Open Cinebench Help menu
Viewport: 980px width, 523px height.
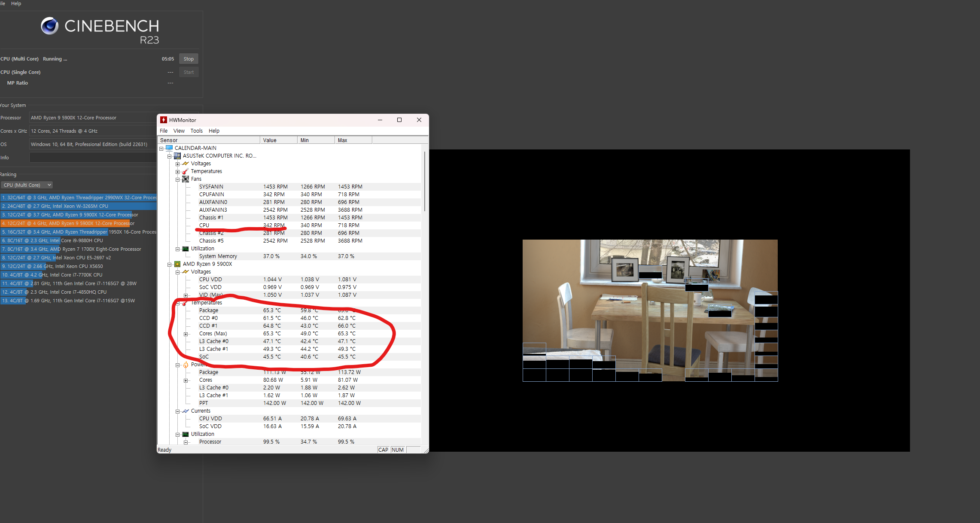tap(16, 3)
